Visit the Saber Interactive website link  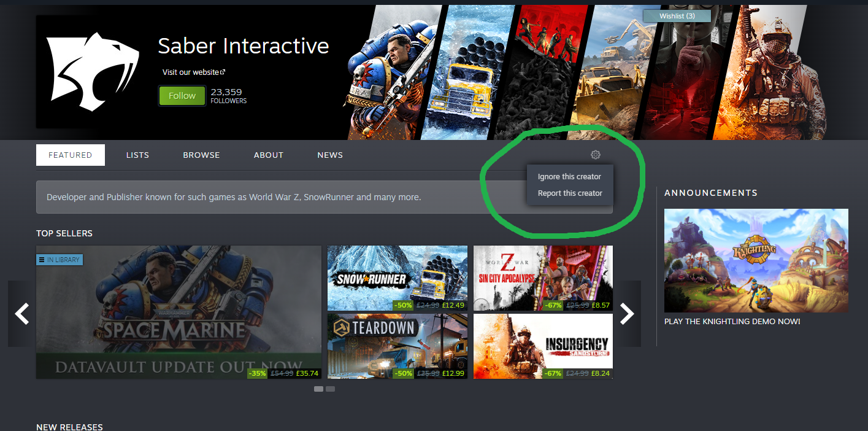click(x=194, y=72)
